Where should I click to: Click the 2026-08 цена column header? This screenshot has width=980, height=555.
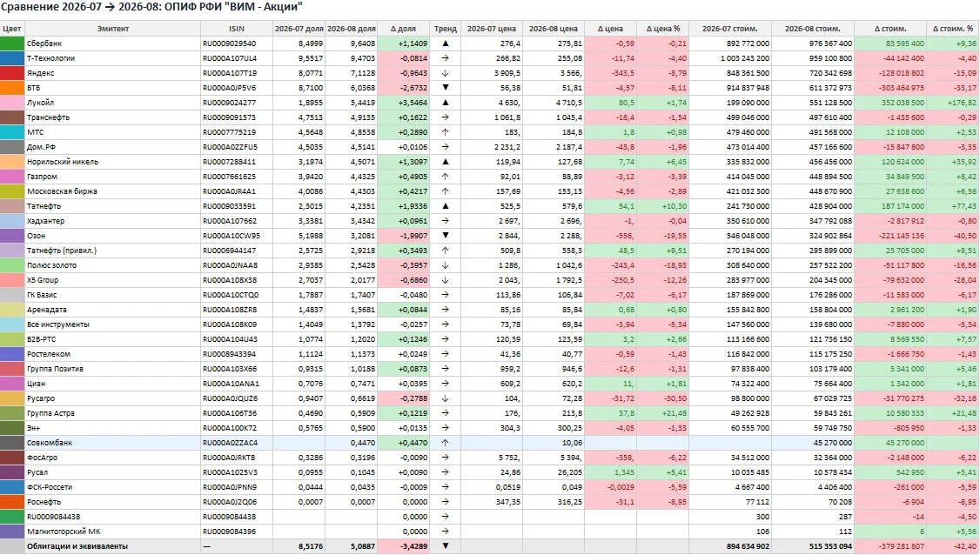554,29
